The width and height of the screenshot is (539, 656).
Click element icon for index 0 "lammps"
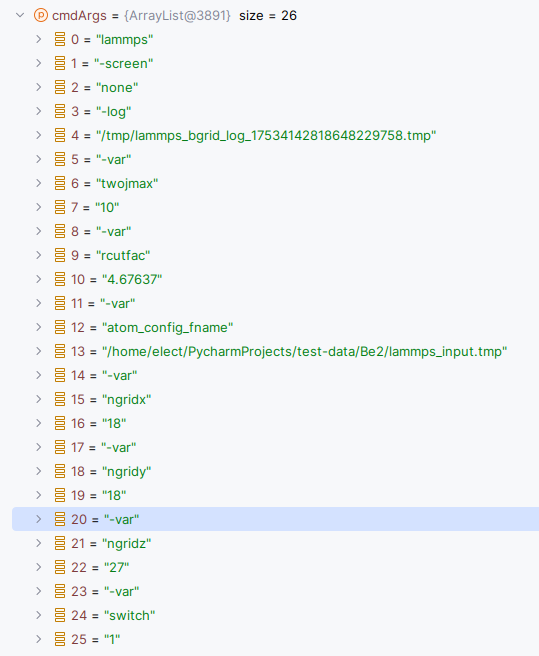[60, 39]
